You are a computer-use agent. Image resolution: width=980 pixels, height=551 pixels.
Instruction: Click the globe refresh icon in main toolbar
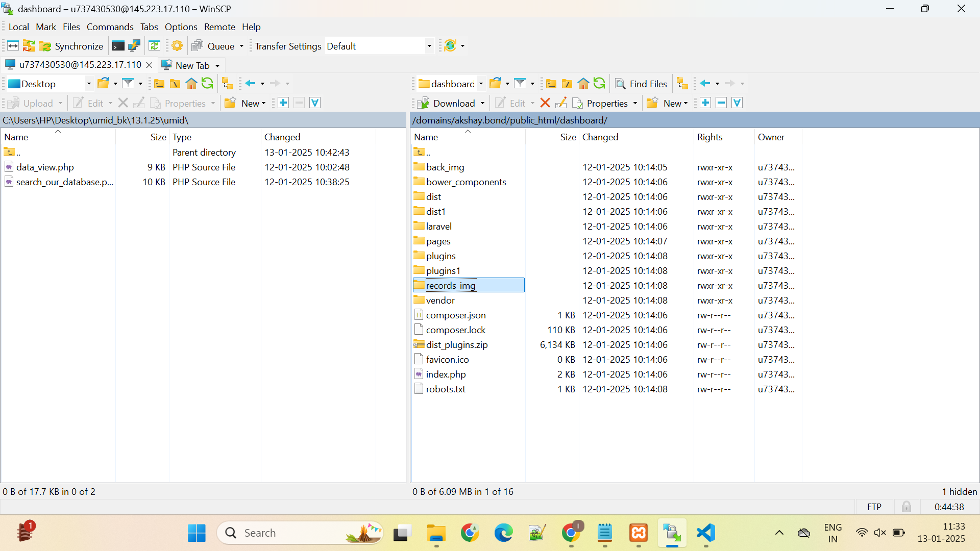(x=450, y=46)
